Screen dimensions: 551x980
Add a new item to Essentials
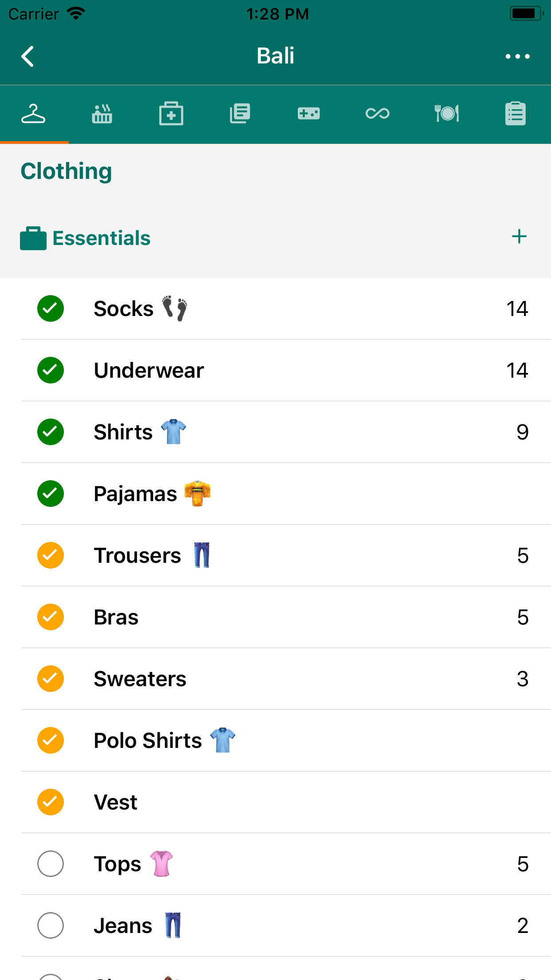coord(519,237)
